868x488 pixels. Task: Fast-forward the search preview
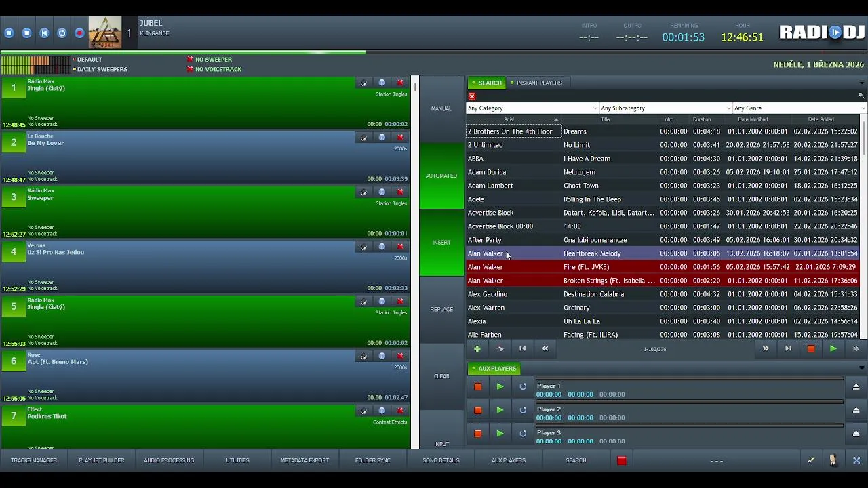click(x=856, y=348)
